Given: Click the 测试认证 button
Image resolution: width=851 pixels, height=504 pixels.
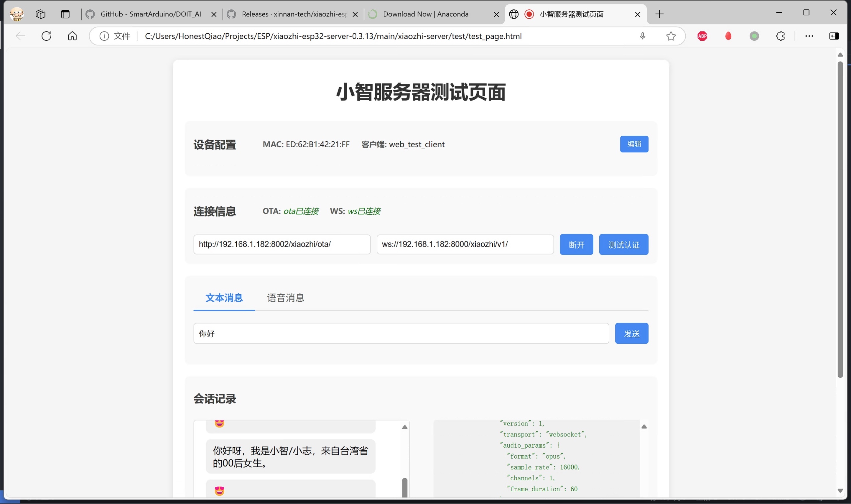Looking at the screenshot, I should pos(623,244).
